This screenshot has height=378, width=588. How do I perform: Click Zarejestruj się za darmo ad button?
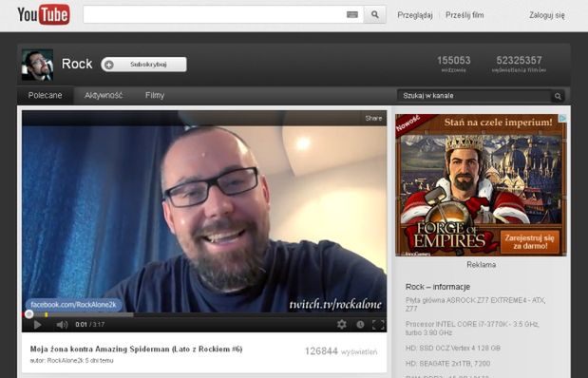click(529, 242)
